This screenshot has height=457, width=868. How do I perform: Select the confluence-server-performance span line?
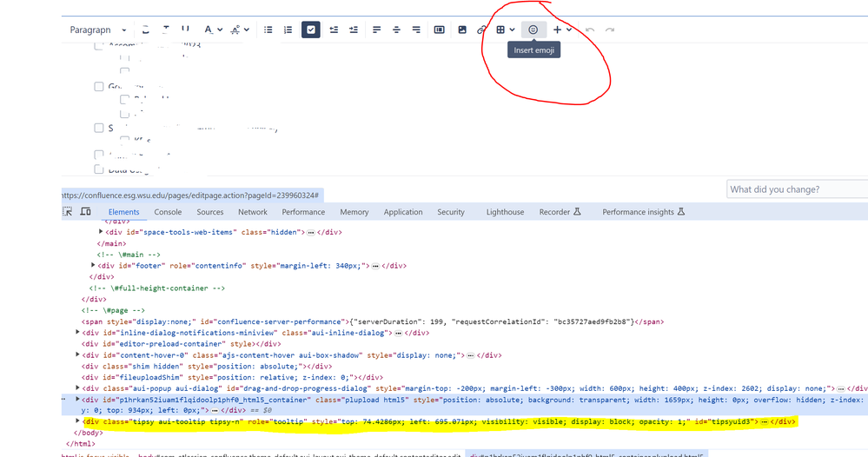(x=373, y=321)
